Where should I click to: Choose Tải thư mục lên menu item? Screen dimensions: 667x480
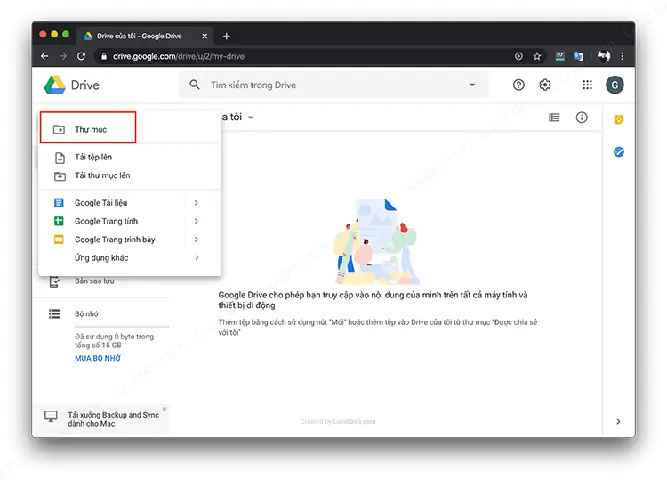(x=130, y=176)
